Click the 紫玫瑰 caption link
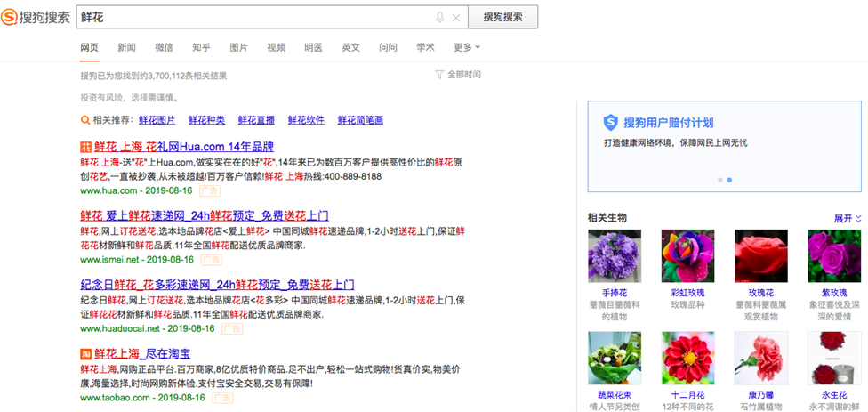 click(834, 293)
